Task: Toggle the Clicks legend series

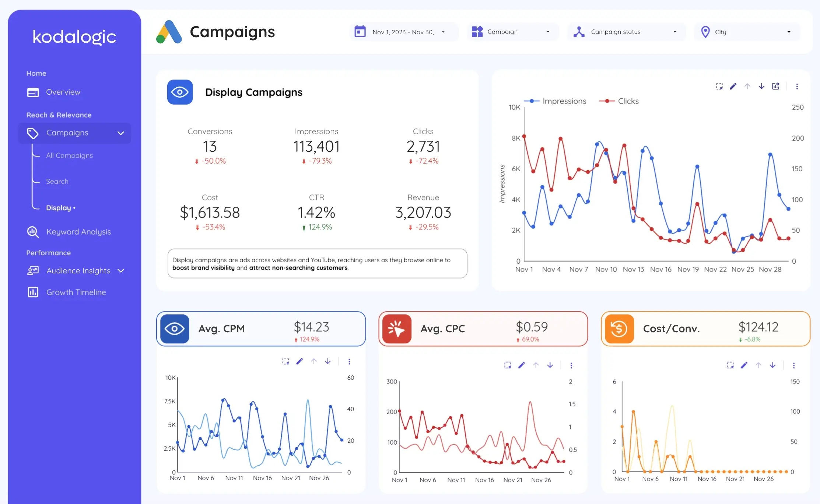Action: pos(619,101)
